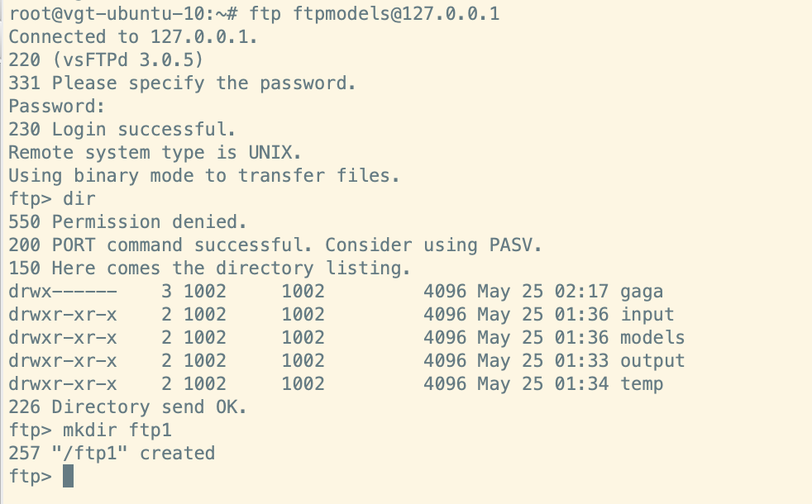Click the ftp prompt cursor block

click(68, 477)
